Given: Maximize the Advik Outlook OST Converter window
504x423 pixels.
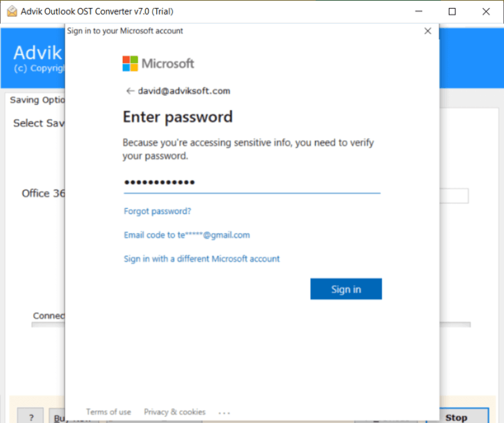Looking at the screenshot, I should (452, 12).
